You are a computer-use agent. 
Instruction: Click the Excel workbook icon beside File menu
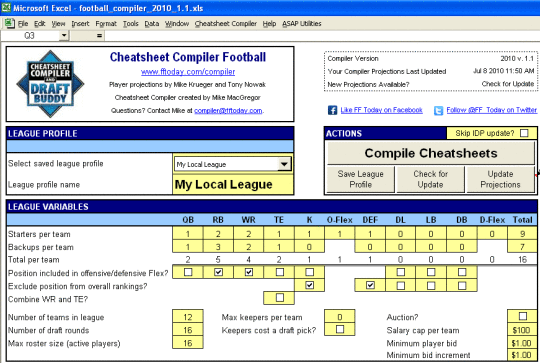tap(9, 23)
